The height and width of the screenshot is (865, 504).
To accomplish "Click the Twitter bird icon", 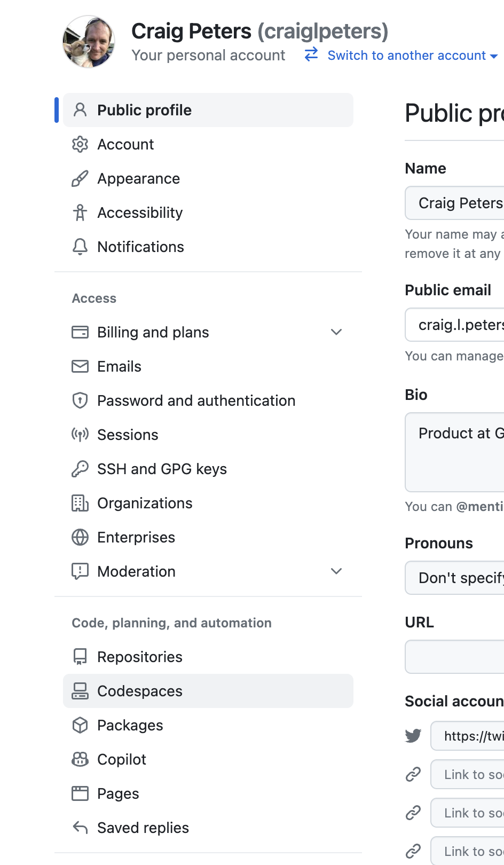I will click(x=413, y=736).
